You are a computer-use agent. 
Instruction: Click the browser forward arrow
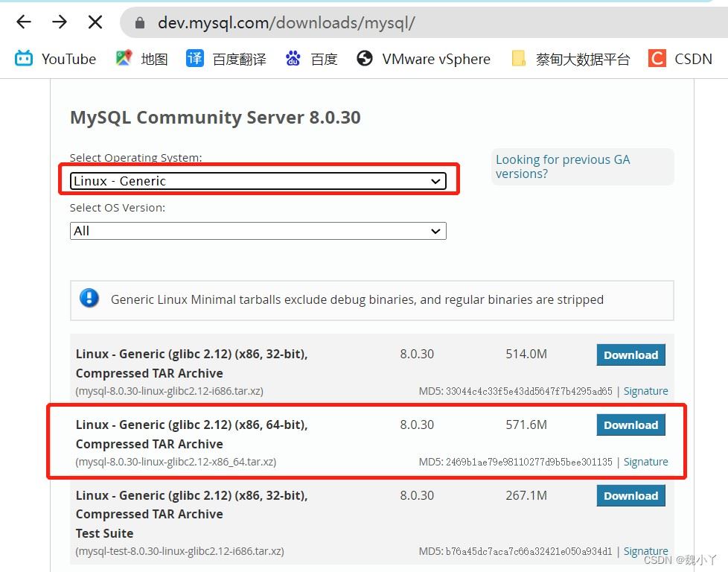click(60, 22)
